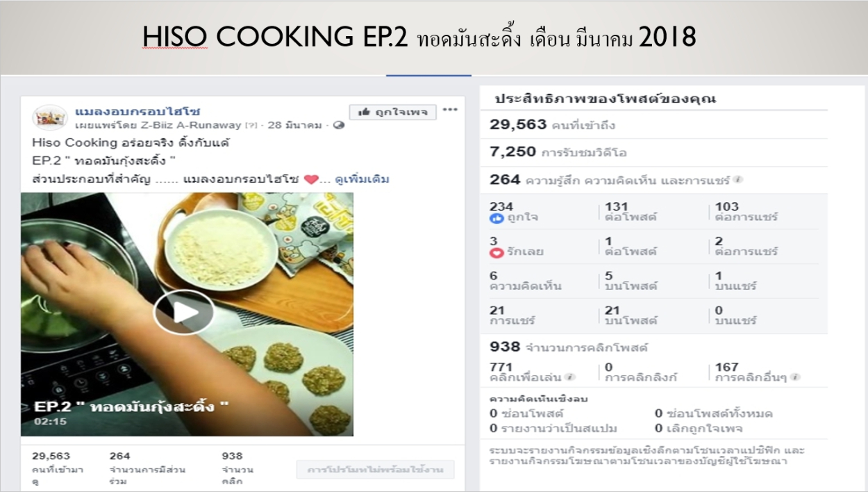
Task: Click info icon beside other clicks
Action: pos(795,377)
